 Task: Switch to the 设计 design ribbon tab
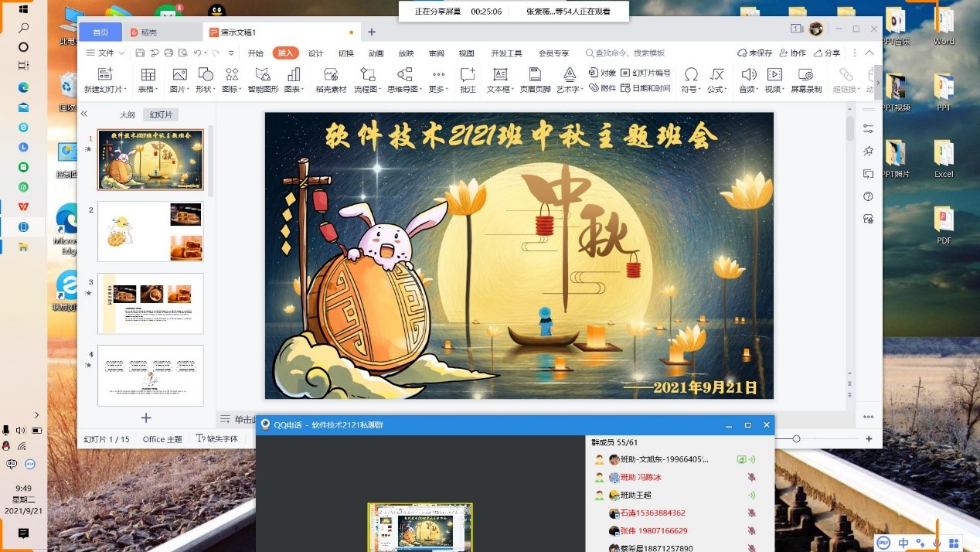tap(315, 53)
